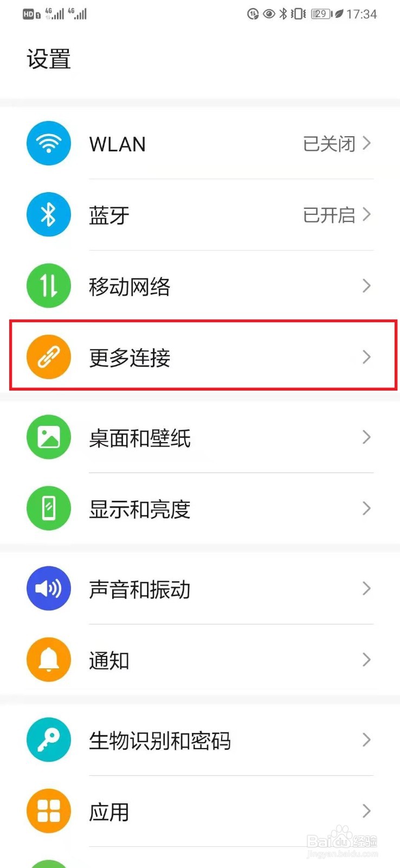Image resolution: width=400 pixels, height=868 pixels.
Task: Tap the Bluetooth settings icon
Action: 49,215
